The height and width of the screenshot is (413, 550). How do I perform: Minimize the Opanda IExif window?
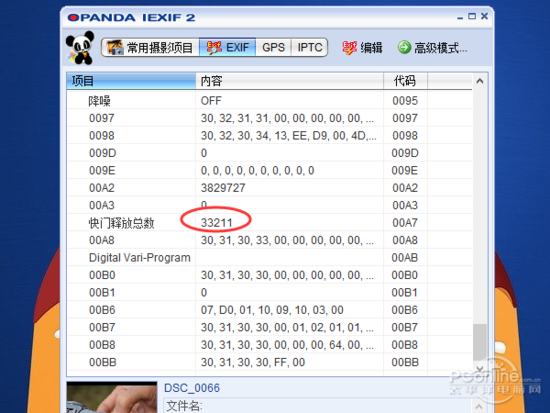(x=460, y=18)
